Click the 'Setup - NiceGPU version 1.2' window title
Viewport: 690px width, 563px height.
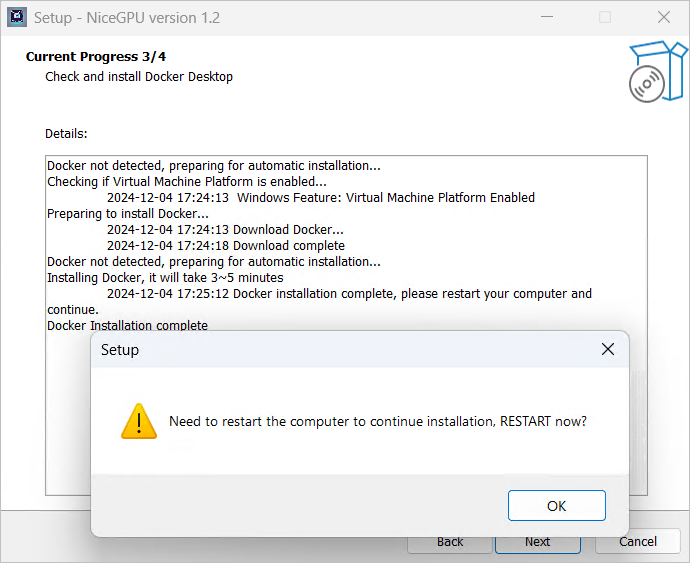pyautogui.click(x=127, y=18)
